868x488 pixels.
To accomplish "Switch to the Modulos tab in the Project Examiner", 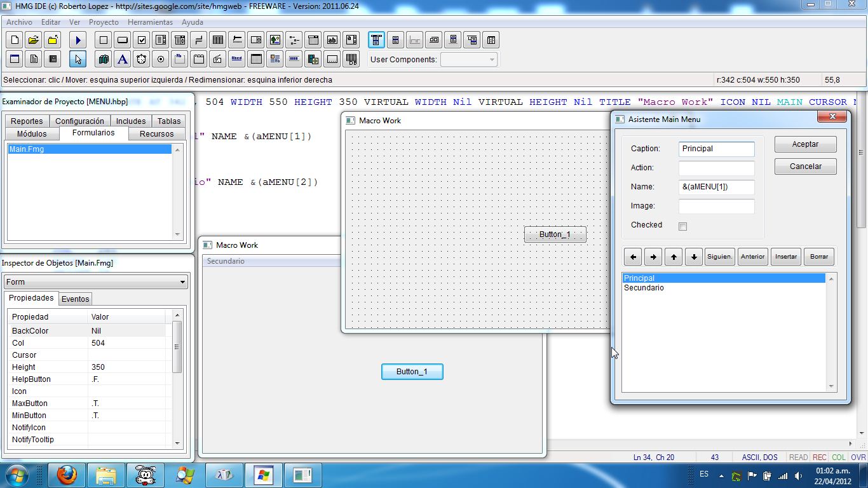I will click(32, 133).
